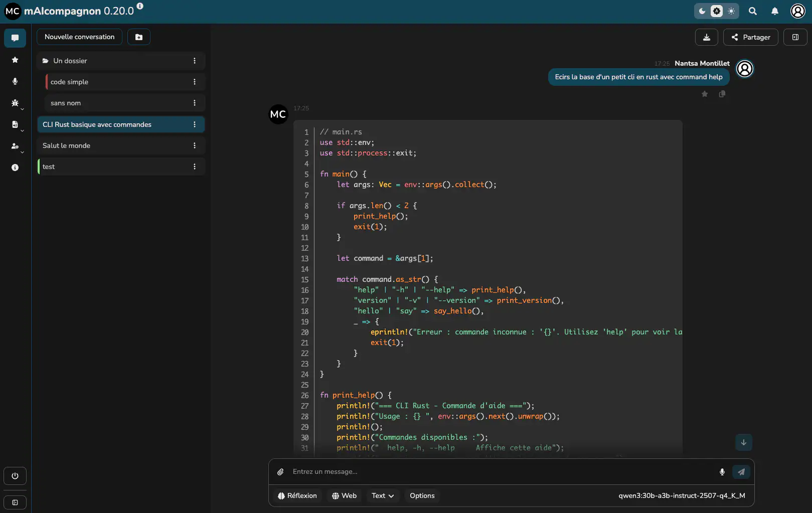Switch to dark theme moon icon
Image resolution: width=812 pixels, height=513 pixels.
point(702,11)
